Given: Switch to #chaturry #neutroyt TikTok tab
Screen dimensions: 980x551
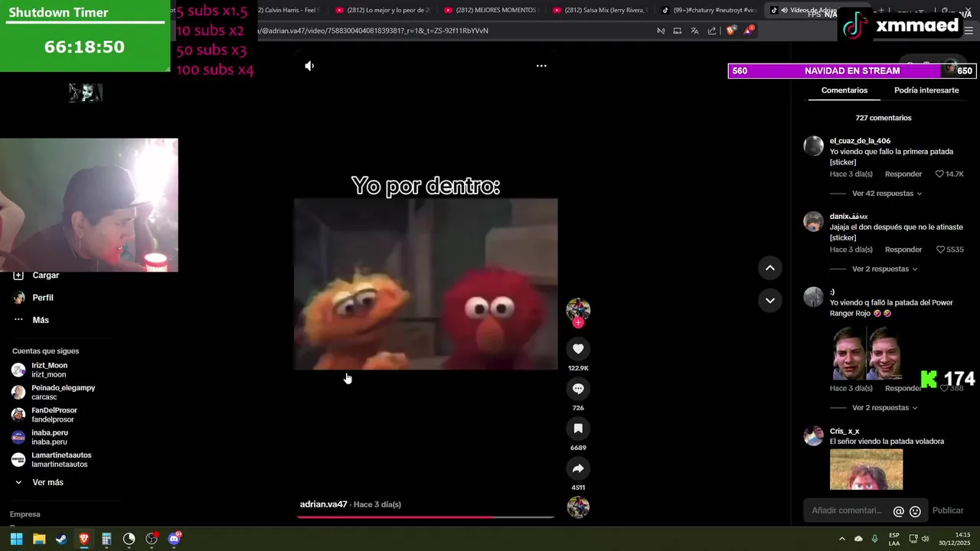Looking at the screenshot, I should pyautogui.click(x=708, y=10).
